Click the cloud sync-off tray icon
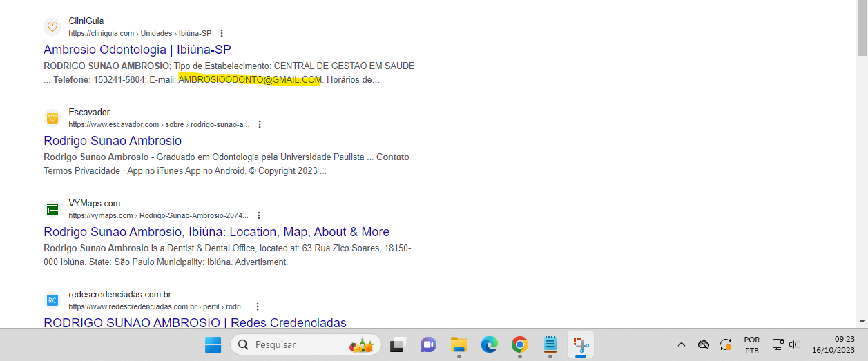This screenshot has width=868, height=361. (704, 344)
